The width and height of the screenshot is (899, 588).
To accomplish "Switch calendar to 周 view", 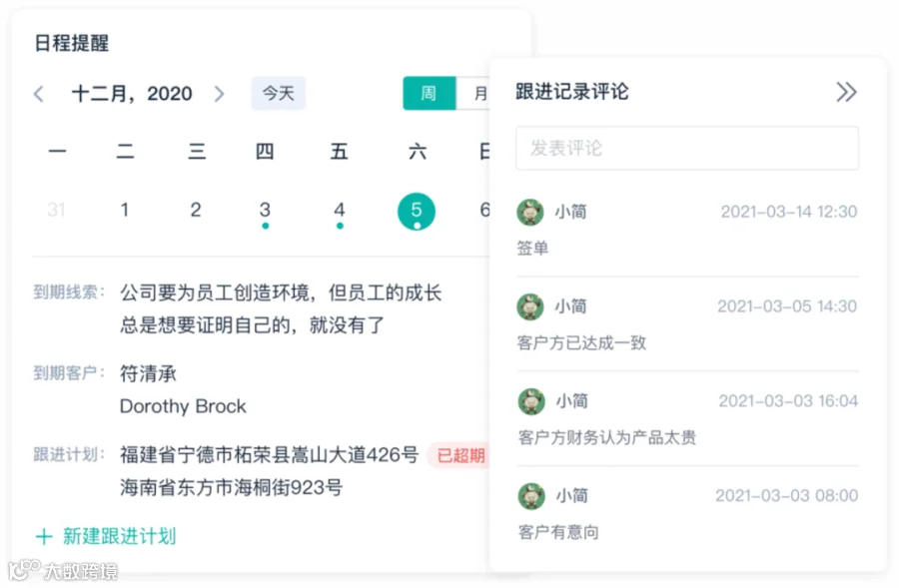I will click(429, 93).
